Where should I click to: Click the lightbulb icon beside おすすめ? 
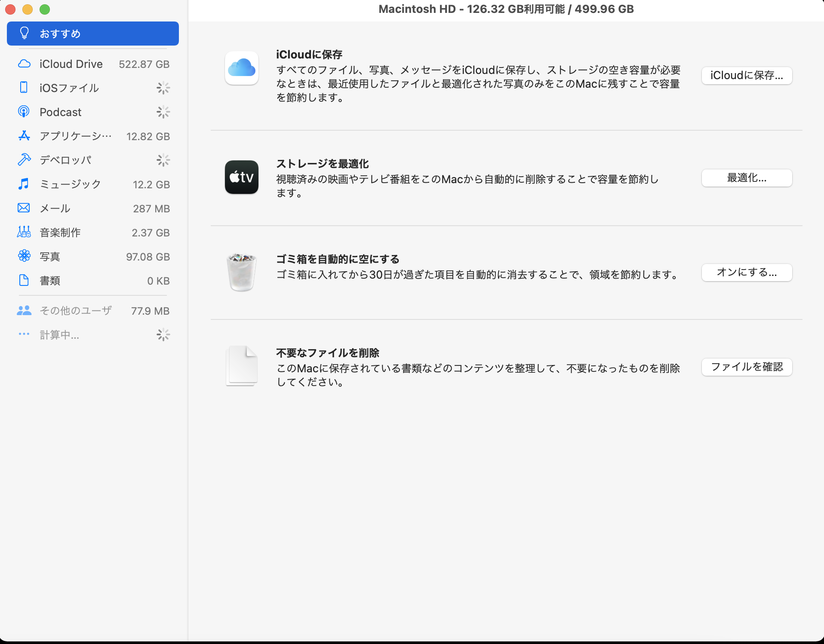coord(25,33)
